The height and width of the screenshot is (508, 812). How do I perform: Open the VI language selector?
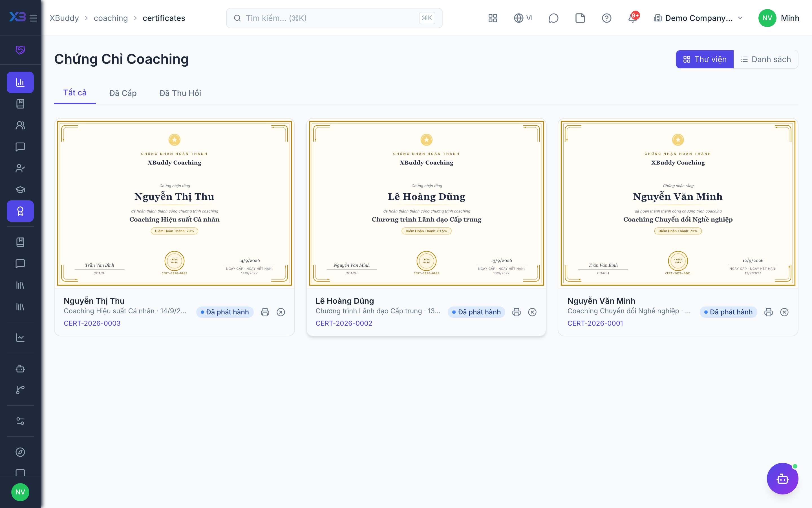pyautogui.click(x=523, y=18)
